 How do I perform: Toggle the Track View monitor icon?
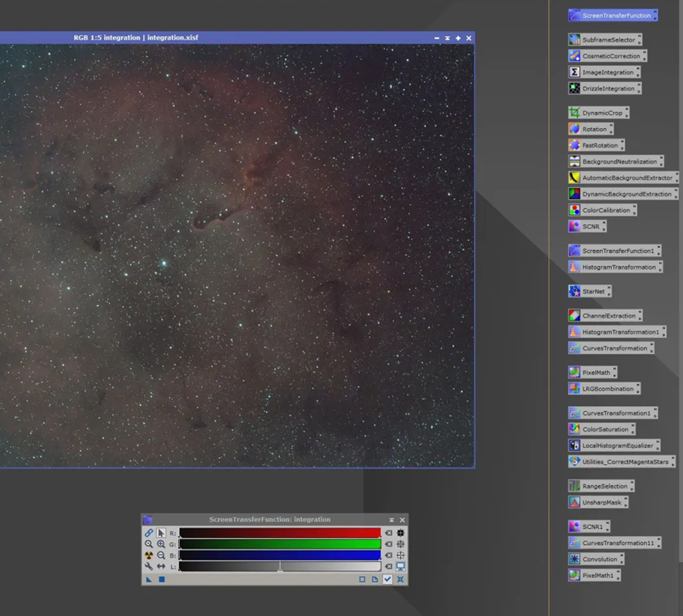click(400, 567)
